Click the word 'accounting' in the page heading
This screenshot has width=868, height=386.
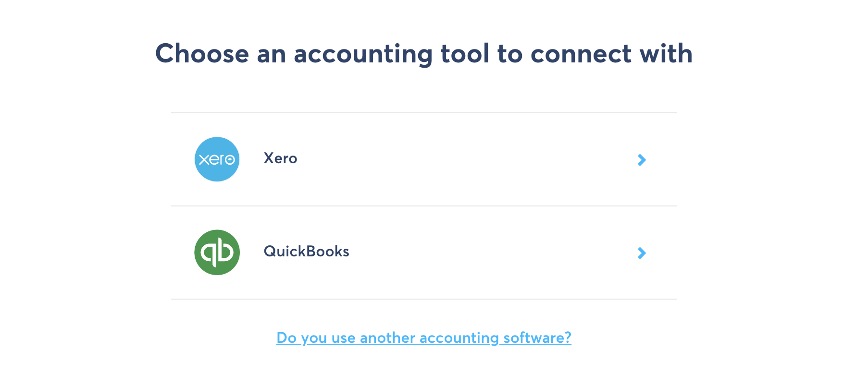coord(363,55)
